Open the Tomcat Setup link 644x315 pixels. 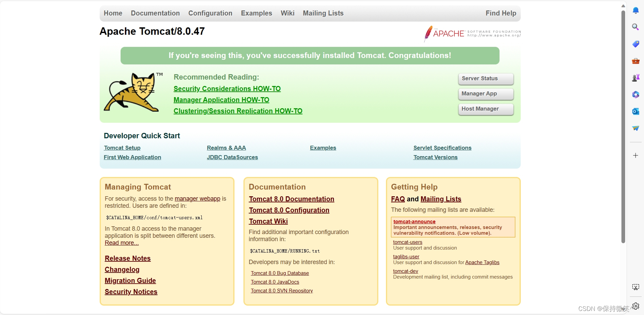122,148
